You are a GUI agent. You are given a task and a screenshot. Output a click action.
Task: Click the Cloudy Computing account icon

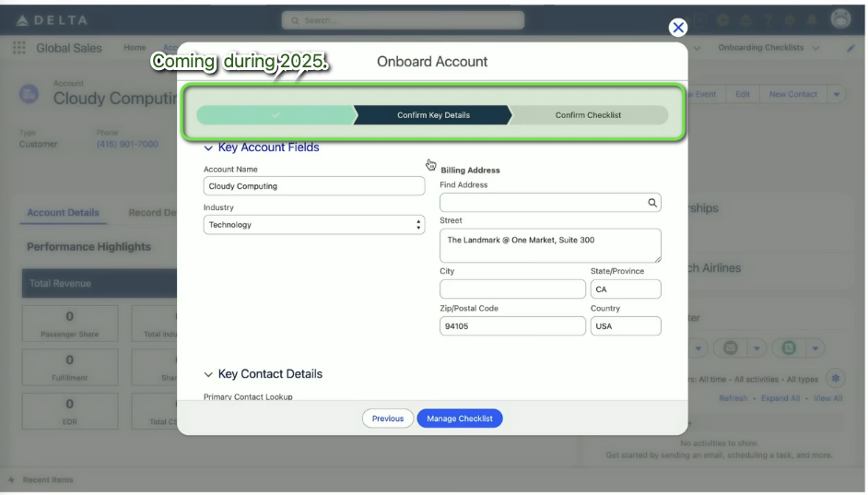click(x=30, y=94)
